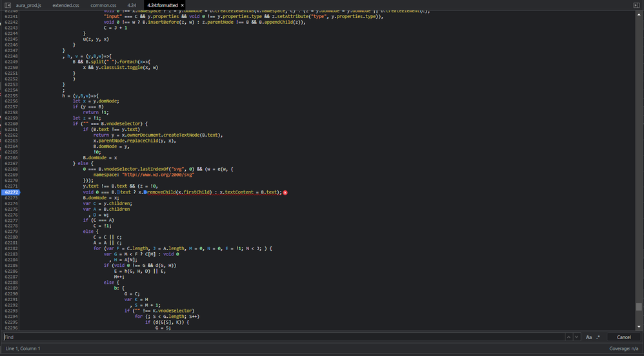Click the red error icon on line 62272

[285, 193]
